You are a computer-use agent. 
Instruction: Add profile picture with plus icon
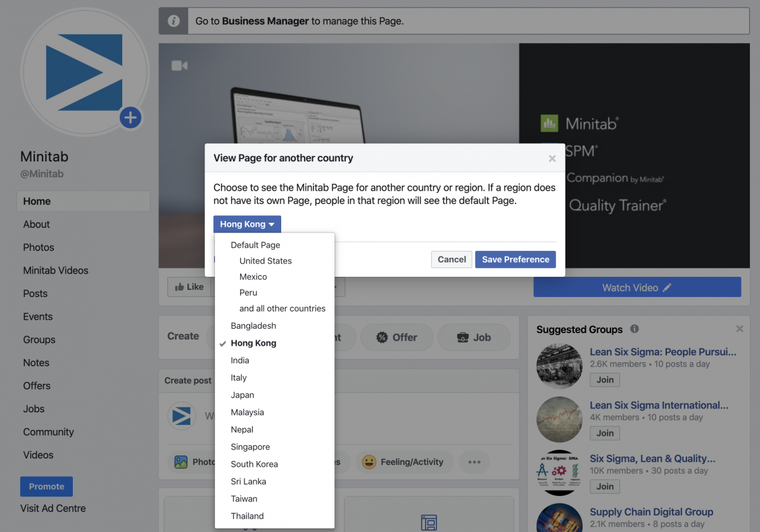tap(130, 117)
